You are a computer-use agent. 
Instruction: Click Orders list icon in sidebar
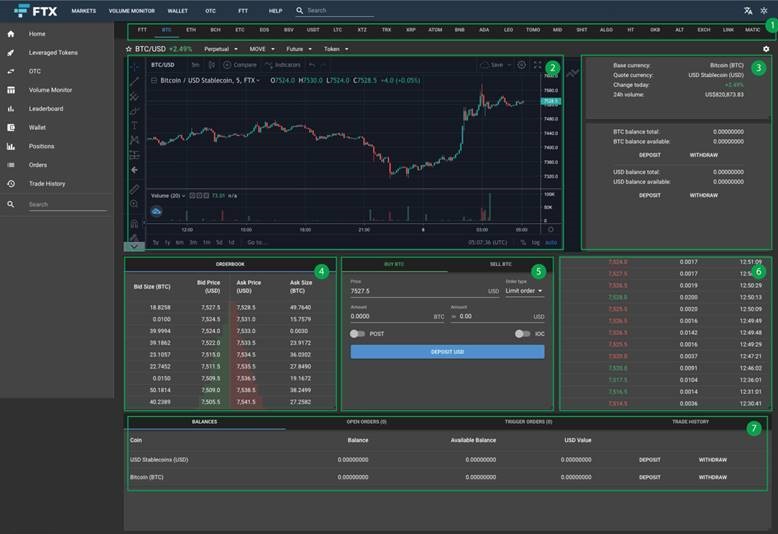coord(11,165)
